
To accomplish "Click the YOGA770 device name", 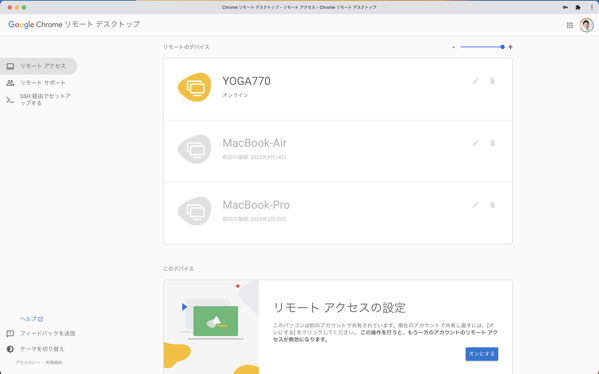I will click(246, 81).
